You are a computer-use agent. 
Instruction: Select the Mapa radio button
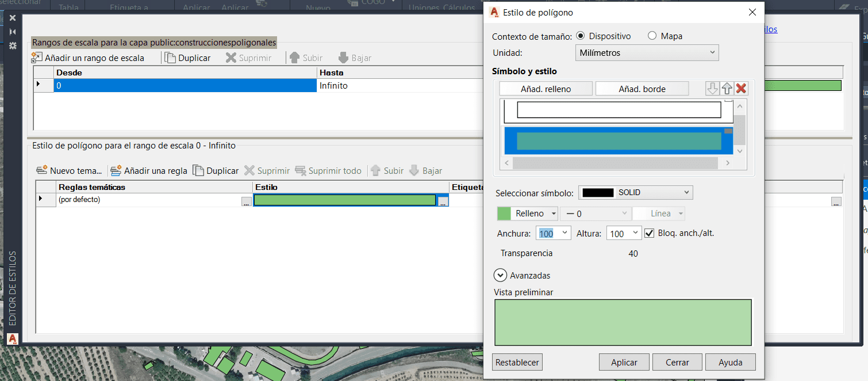(x=652, y=36)
